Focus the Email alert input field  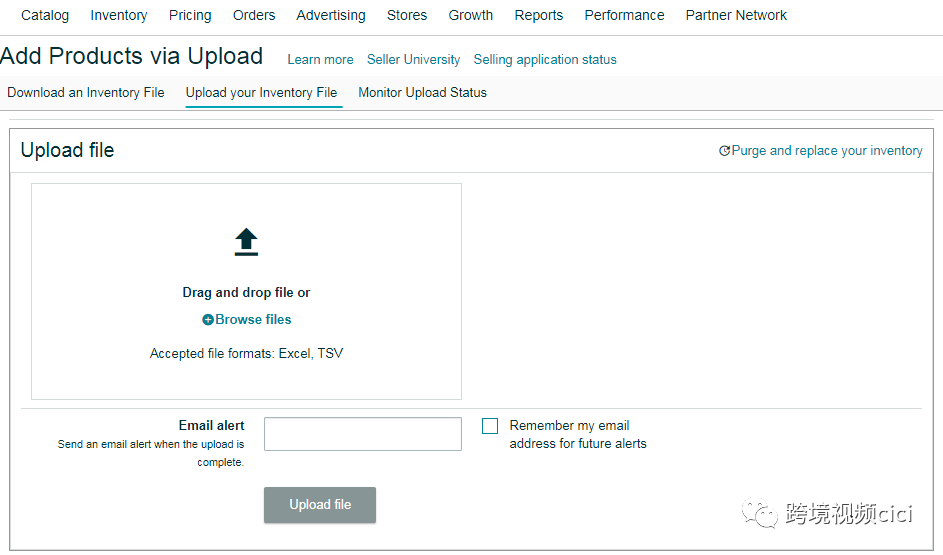[x=363, y=434]
